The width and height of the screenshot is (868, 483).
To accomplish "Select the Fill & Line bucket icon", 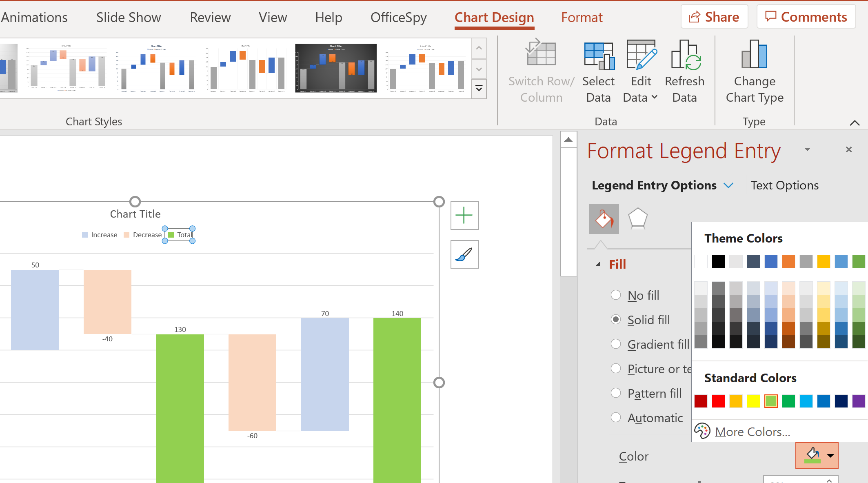I will (604, 218).
